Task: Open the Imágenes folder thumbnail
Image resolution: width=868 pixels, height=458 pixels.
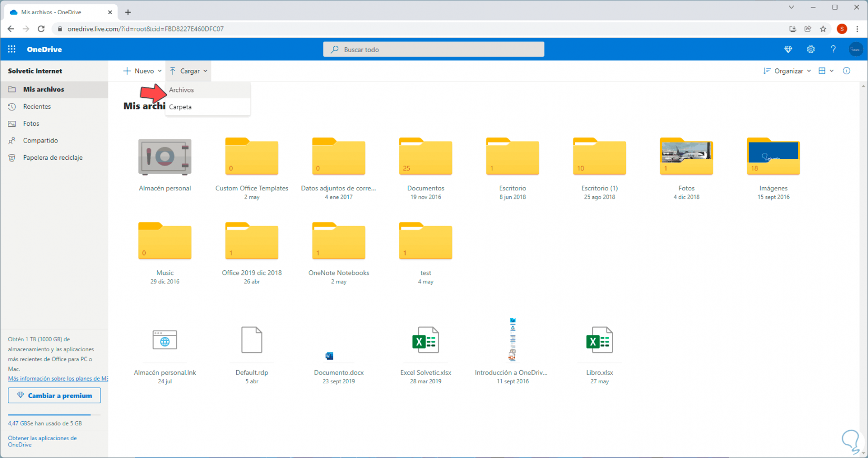Action: pyautogui.click(x=773, y=156)
